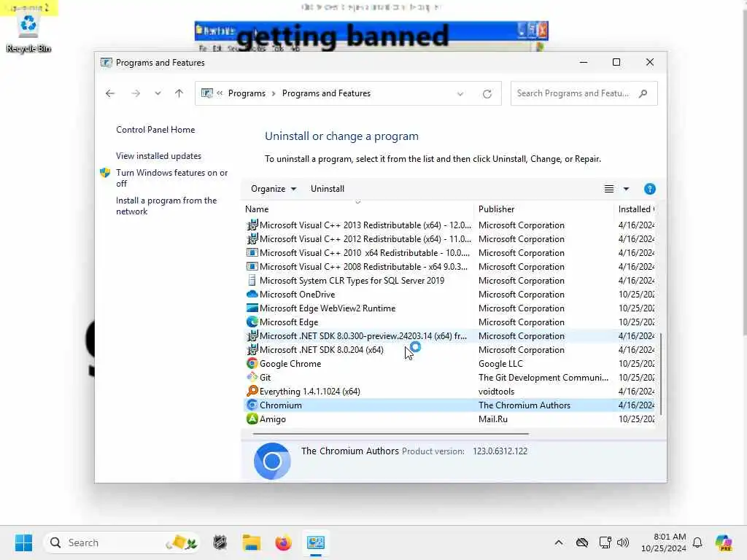This screenshot has height=560, width=747.
Task: Open the clock showing 8:01 AM
Action: [664, 542]
